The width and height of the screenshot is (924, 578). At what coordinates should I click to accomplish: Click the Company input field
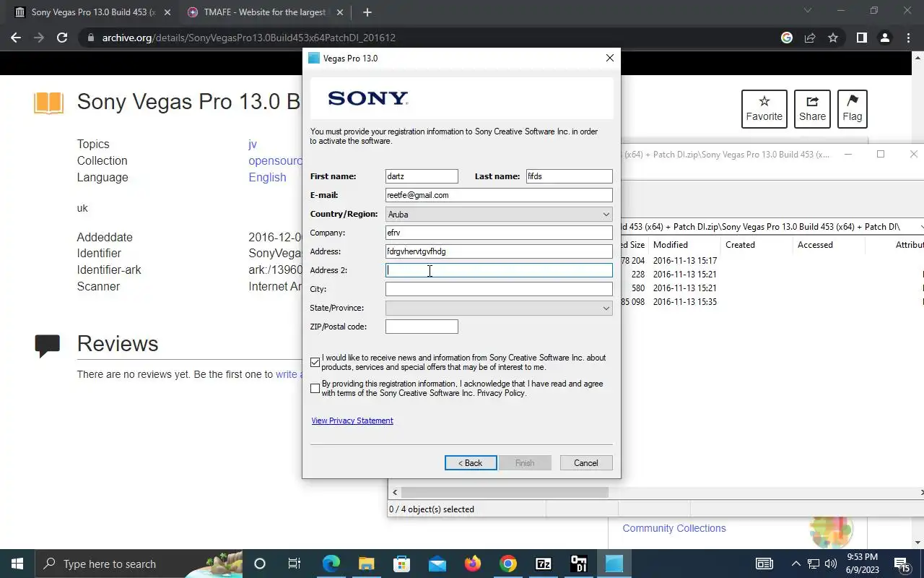pos(499,233)
